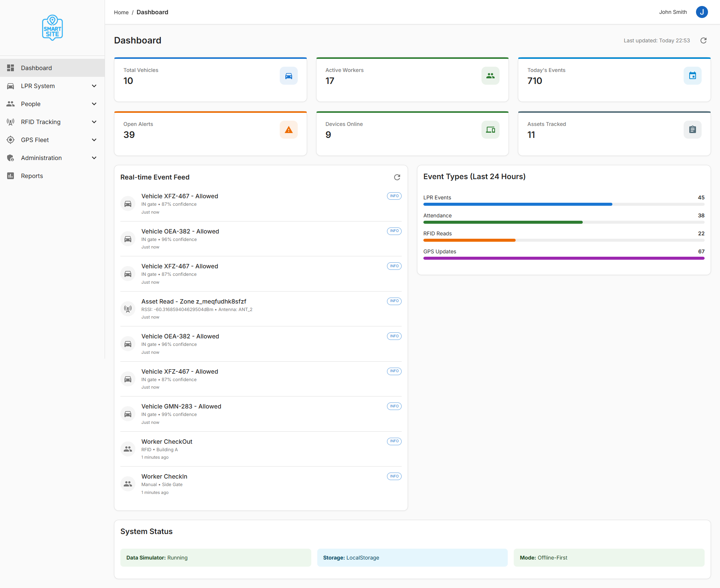Expand the LPR System menu
Screen dimensions: 720x588
point(94,86)
